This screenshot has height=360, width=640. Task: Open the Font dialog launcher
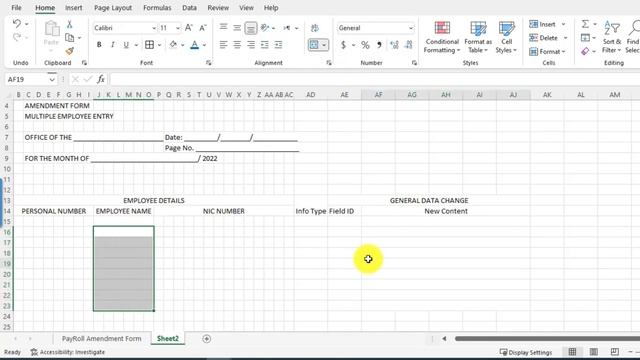(x=209, y=63)
